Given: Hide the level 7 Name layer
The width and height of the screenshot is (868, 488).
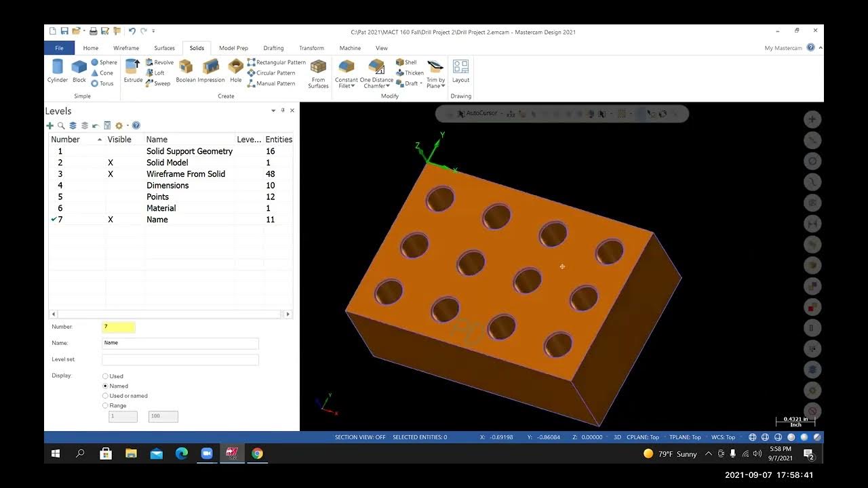Looking at the screenshot, I should tap(111, 220).
